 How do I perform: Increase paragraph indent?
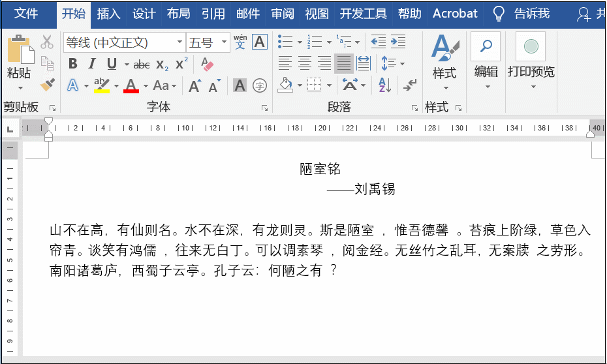(x=398, y=41)
